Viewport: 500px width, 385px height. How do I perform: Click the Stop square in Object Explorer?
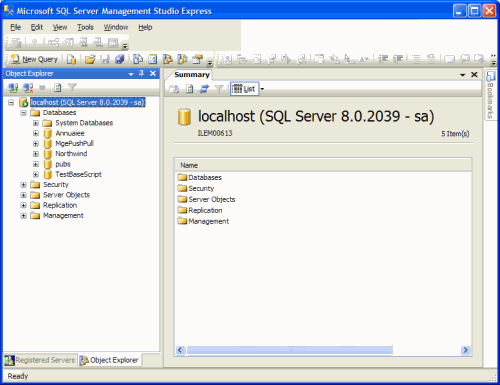pos(42,88)
